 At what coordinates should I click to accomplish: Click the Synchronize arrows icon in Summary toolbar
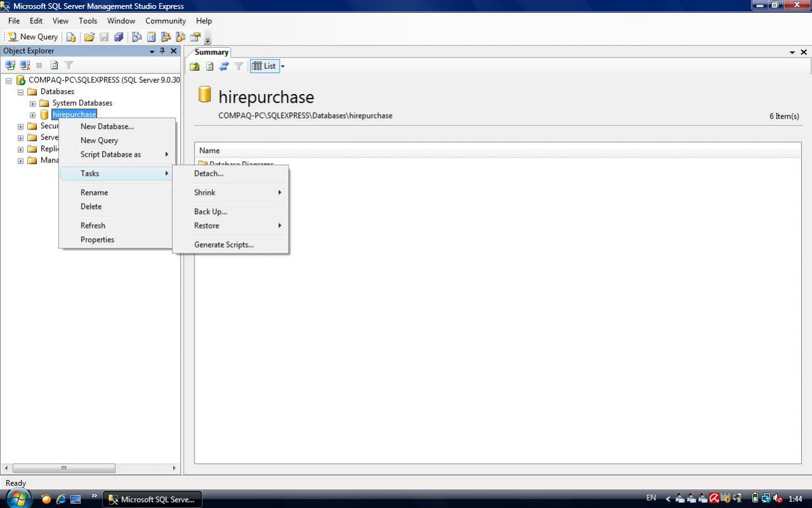[x=224, y=66]
